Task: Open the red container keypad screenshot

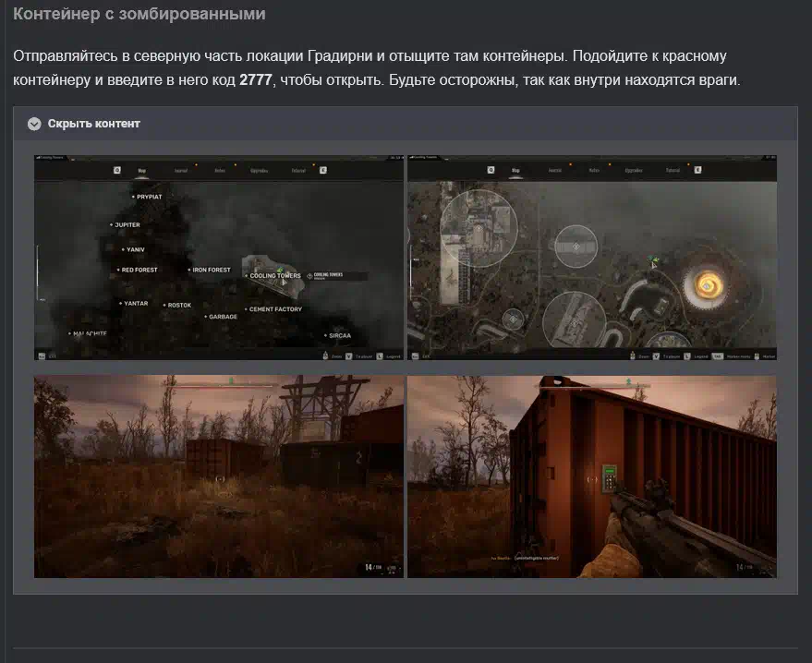Action: [591, 476]
